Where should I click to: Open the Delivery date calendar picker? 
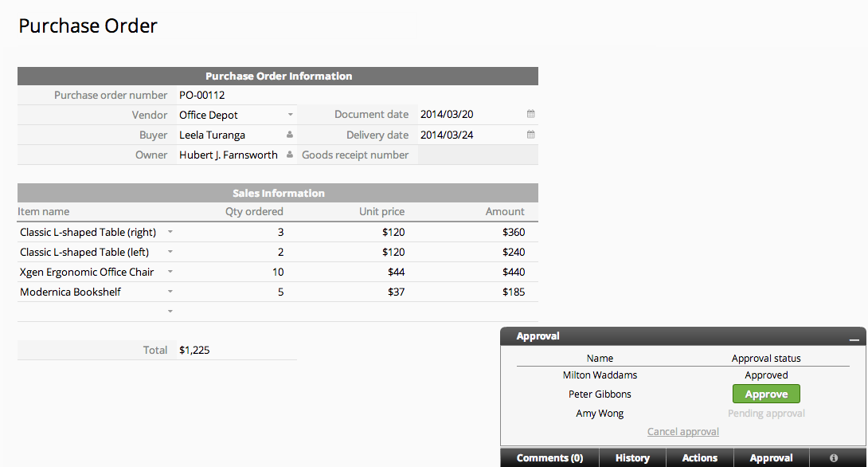tap(530, 135)
